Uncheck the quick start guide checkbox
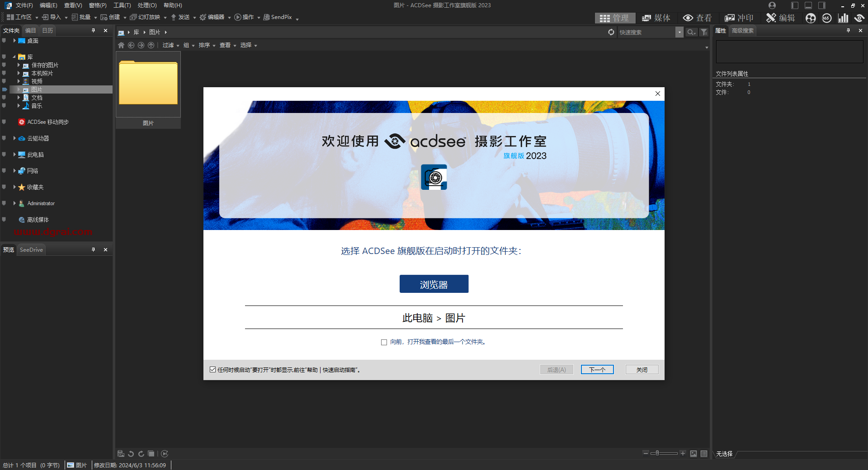This screenshot has width=868, height=470. [212, 370]
